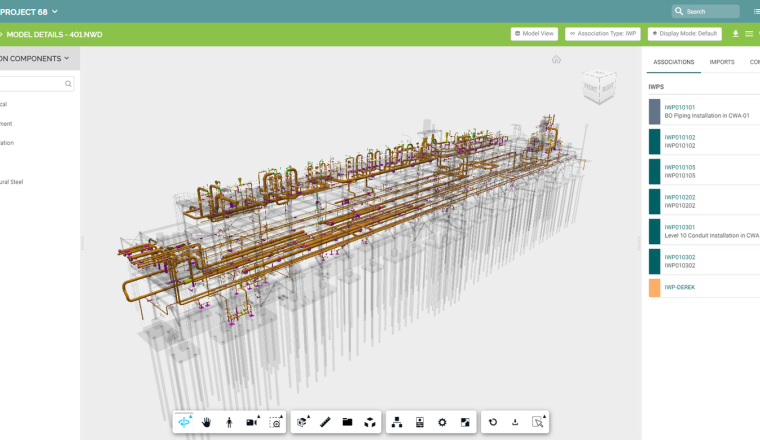
Task: Select the box selection cursor tool
Action: point(538,422)
